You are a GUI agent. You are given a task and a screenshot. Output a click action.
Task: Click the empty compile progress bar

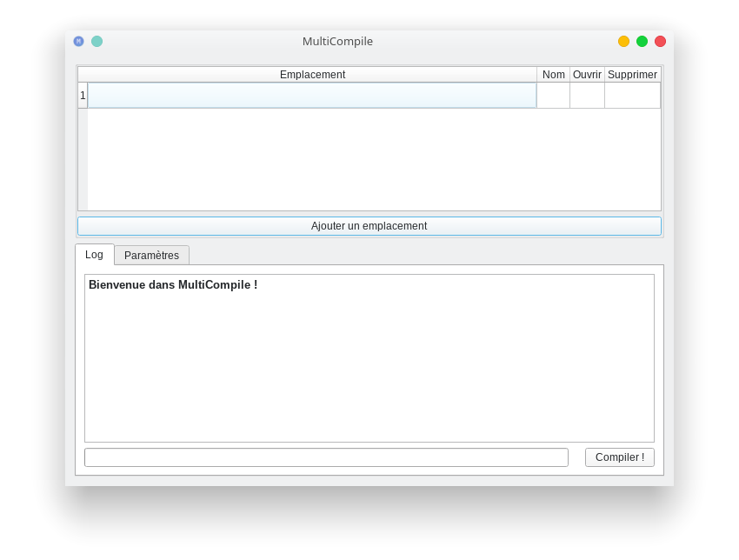coord(326,457)
